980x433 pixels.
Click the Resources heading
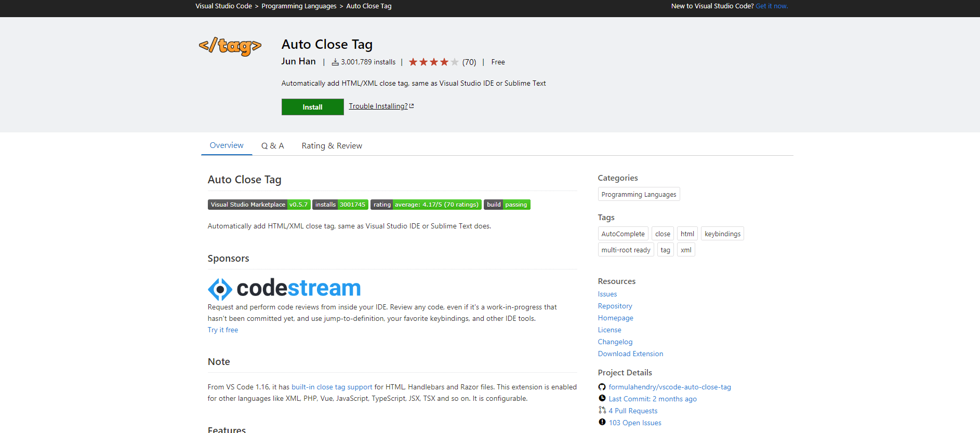coord(617,281)
